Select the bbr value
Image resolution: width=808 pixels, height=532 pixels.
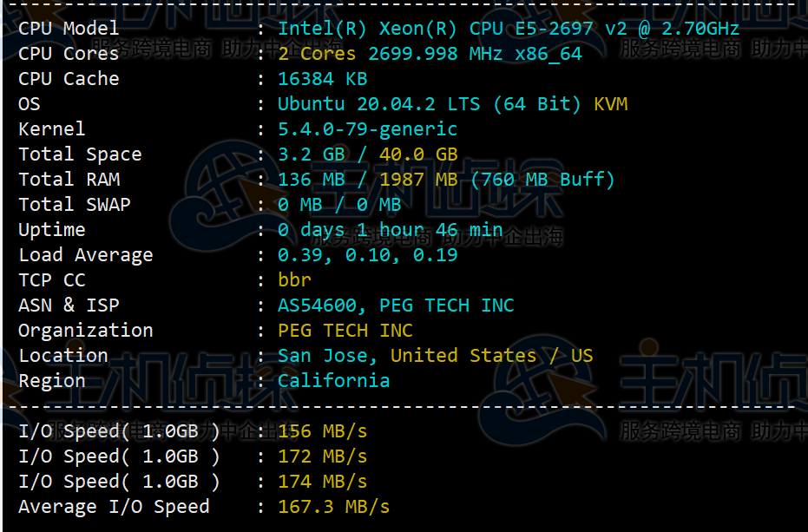point(294,280)
